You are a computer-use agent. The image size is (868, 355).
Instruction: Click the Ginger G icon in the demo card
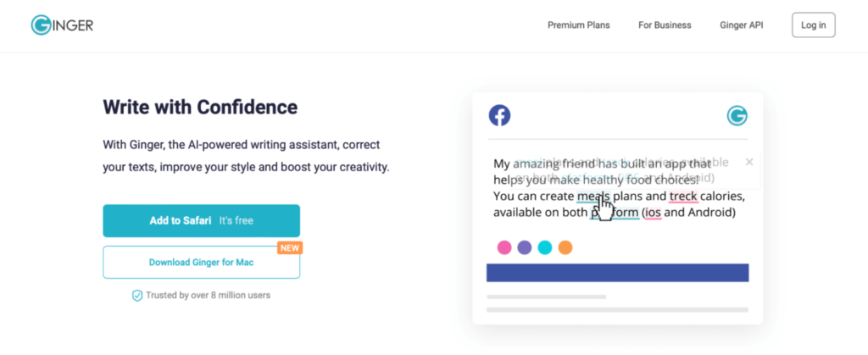point(737,115)
